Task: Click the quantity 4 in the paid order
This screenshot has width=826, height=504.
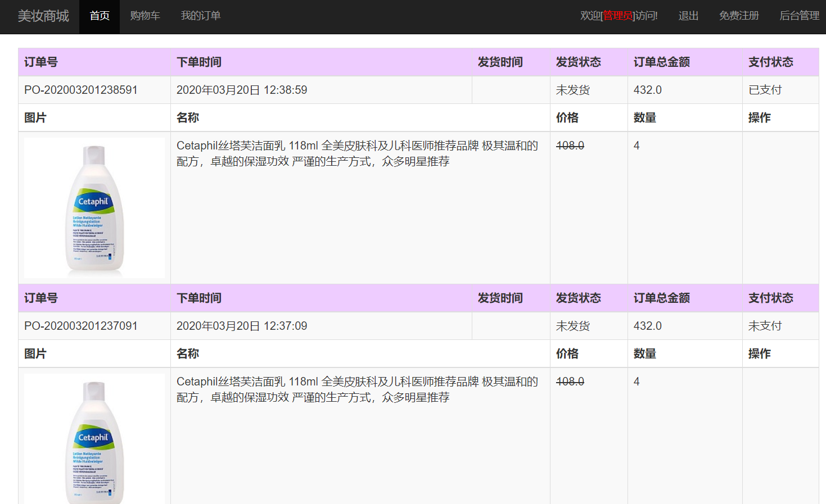Action: click(x=637, y=146)
